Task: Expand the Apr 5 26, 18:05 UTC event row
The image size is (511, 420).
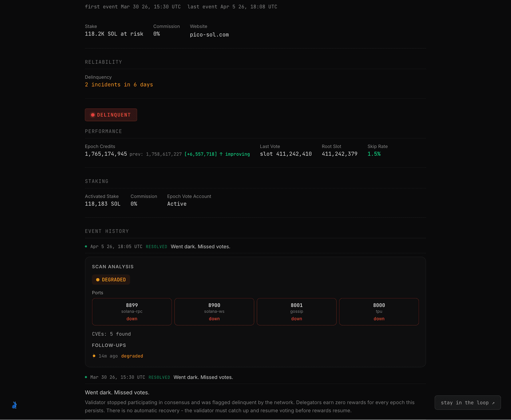Action: [255, 247]
